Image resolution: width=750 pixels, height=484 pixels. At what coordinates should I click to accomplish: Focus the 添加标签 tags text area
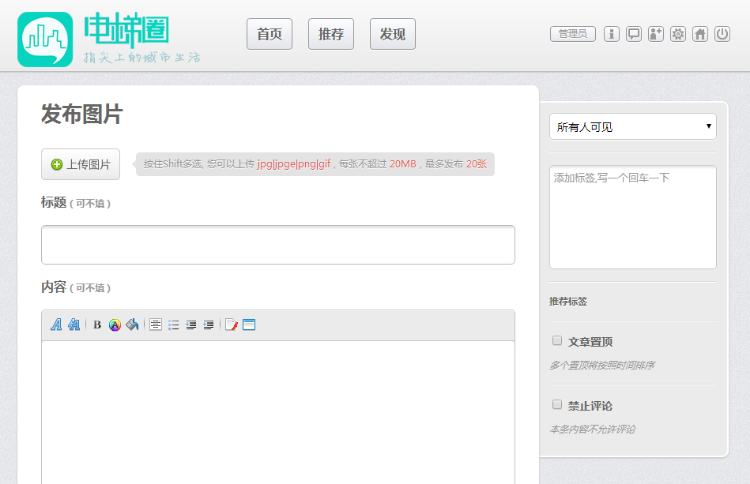point(633,217)
